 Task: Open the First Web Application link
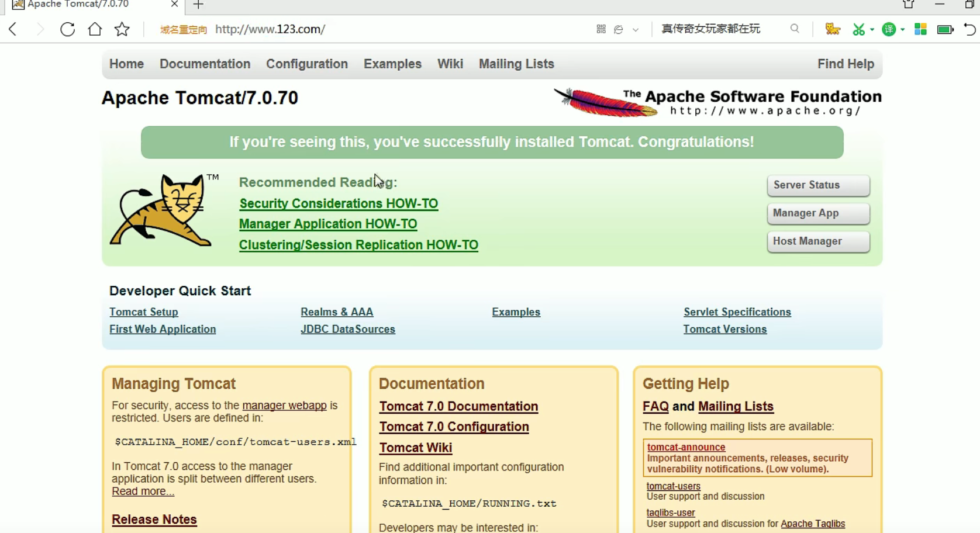click(163, 329)
